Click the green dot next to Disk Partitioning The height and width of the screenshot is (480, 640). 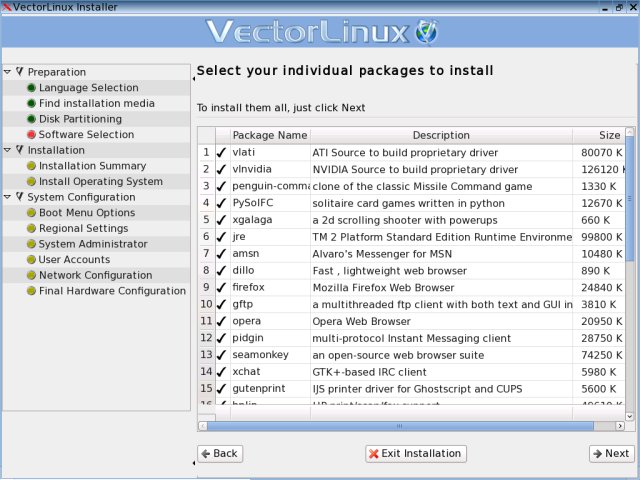(x=31, y=119)
